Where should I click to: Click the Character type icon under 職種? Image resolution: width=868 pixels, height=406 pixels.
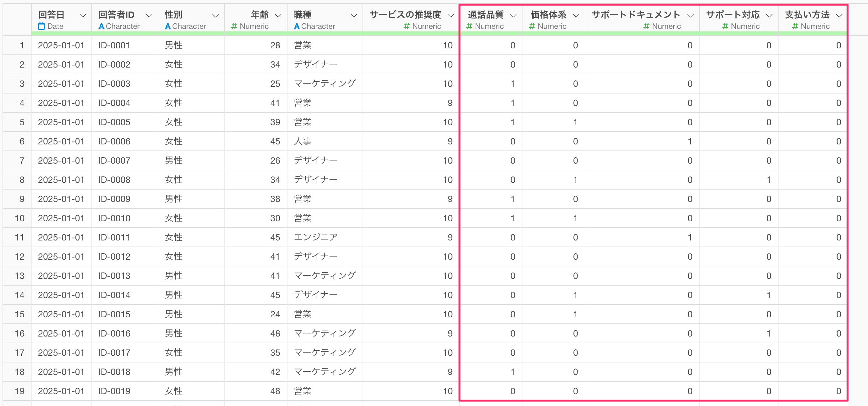(x=296, y=26)
